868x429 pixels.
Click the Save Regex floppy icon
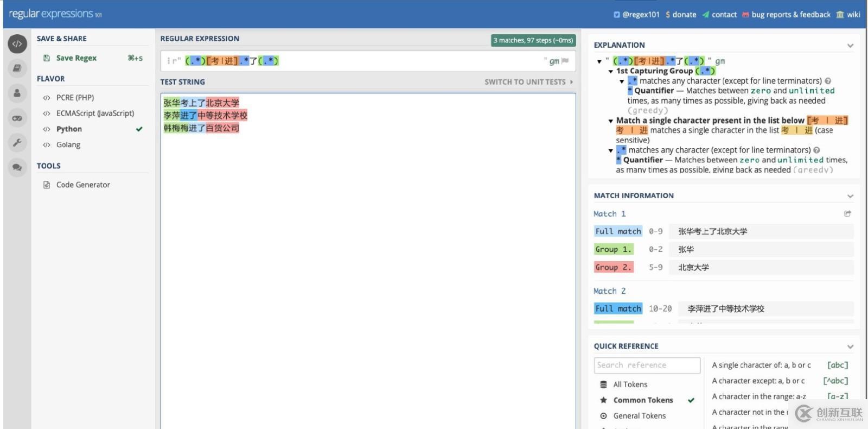coord(47,58)
